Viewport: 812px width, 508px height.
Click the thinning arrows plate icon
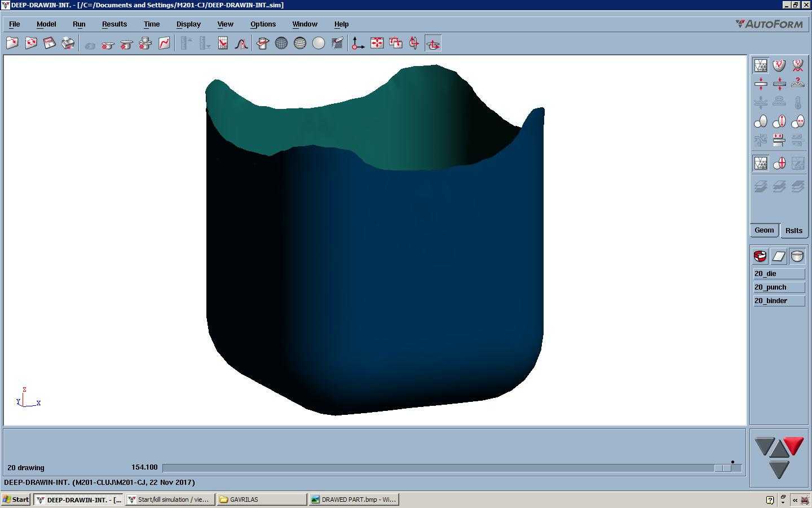[x=761, y=84]
